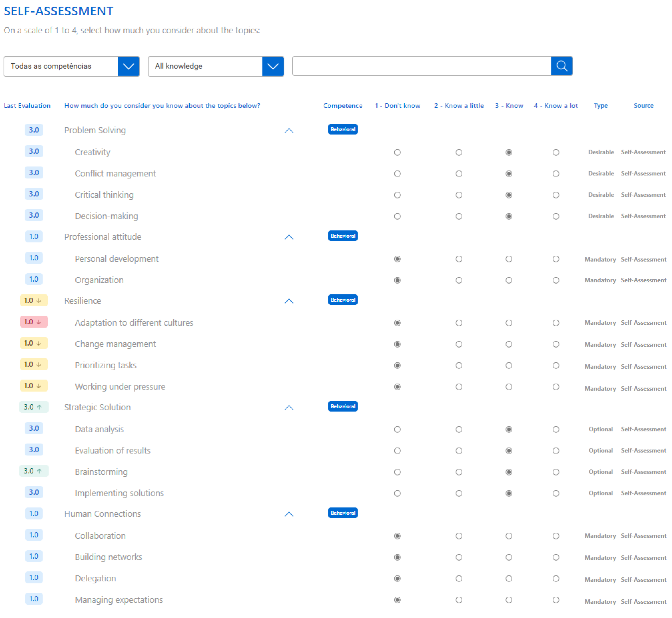Click the magnifying glass search button
Viewport: 672px width, 618px height.
[x=561, y=66]
